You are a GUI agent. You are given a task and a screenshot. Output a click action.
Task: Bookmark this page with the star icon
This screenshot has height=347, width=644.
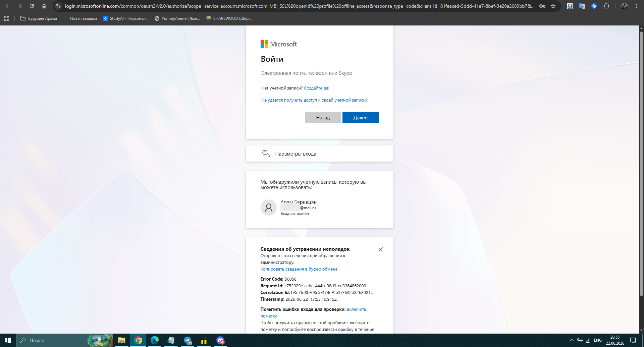pos(553,6)
